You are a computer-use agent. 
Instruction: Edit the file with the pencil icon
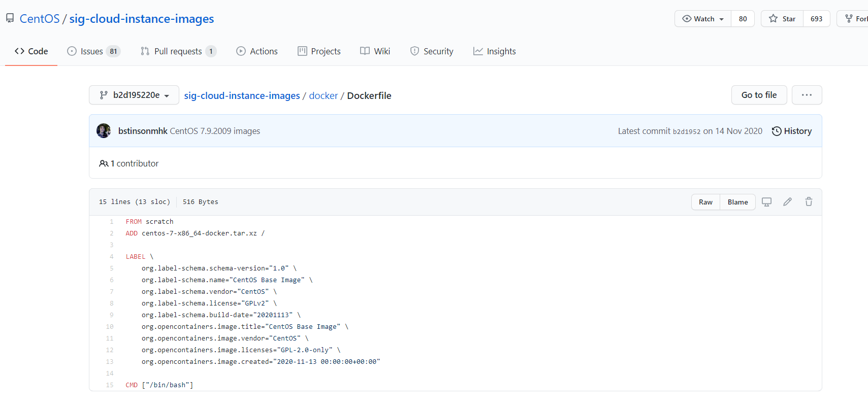pos(787,202)
